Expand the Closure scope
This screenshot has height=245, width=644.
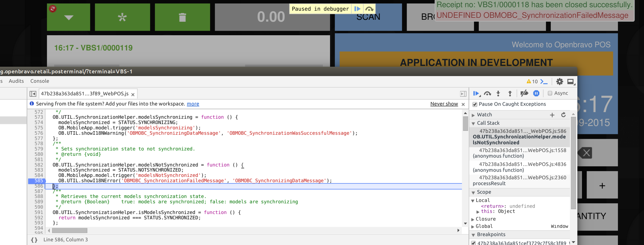tap(473, 219)
